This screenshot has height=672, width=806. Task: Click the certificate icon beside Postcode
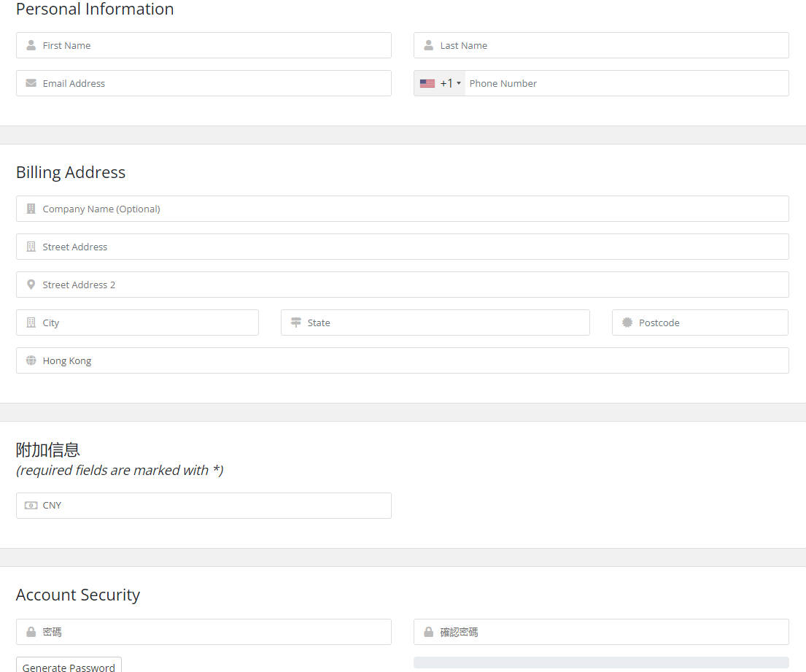click(627, 323)
